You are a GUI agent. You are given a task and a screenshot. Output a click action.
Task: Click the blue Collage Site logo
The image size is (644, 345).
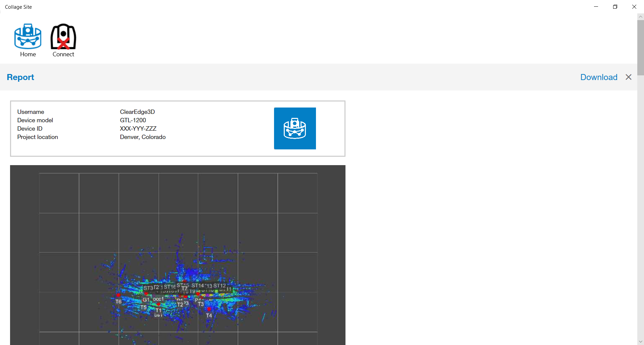point(294,128)
